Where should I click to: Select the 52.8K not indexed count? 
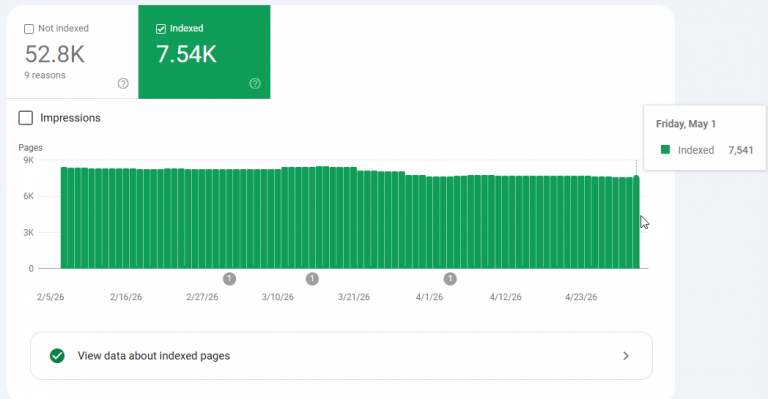click(55, 54)
